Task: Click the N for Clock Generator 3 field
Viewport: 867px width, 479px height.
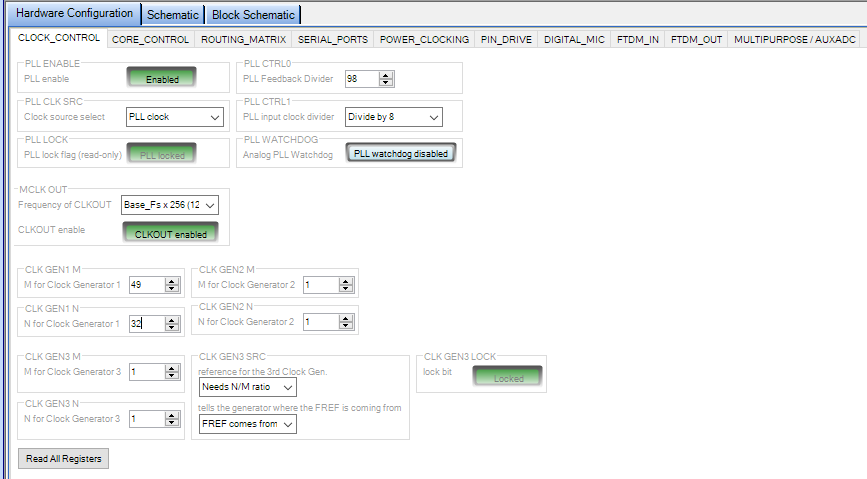Action: [x=147, y=419]
